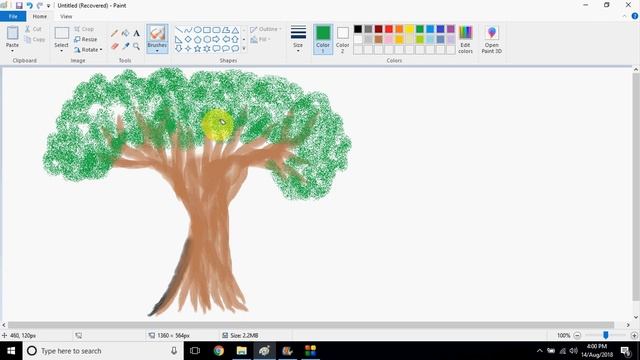Choose the Five-point star shape
This screenshot has height=360, width=640.
[198, 49]
